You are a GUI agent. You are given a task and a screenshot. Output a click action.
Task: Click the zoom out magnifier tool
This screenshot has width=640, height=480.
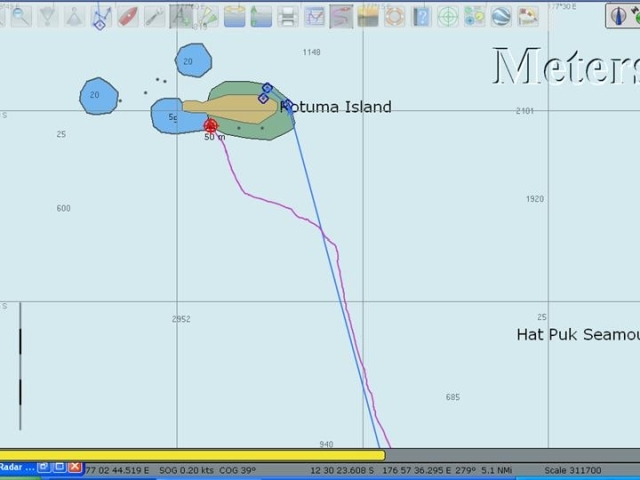tap(20, 15)
